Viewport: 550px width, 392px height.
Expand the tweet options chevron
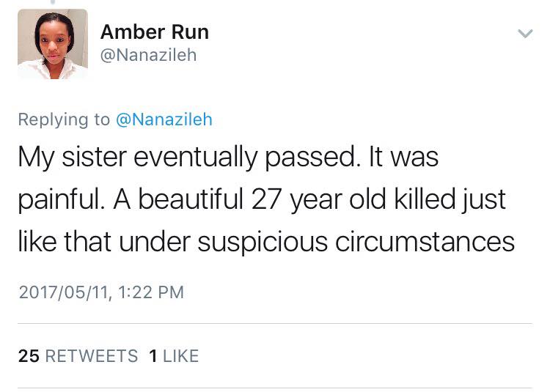click(x=525, y=34)
